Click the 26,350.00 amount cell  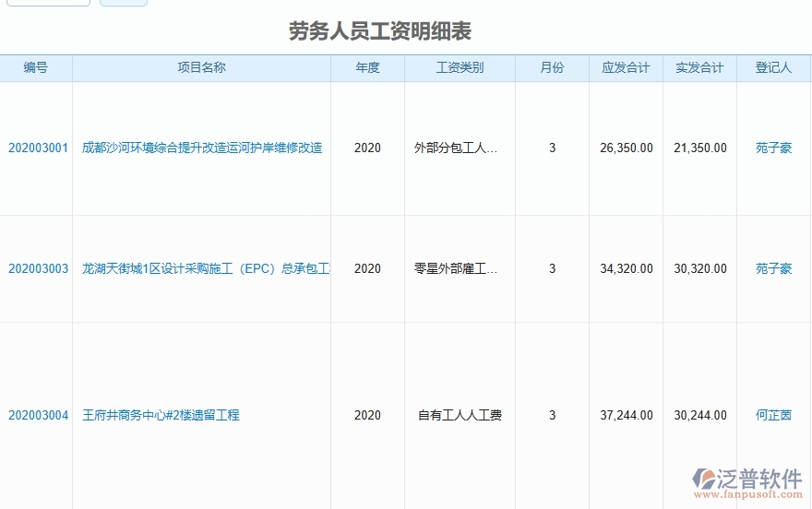point(626,148)
